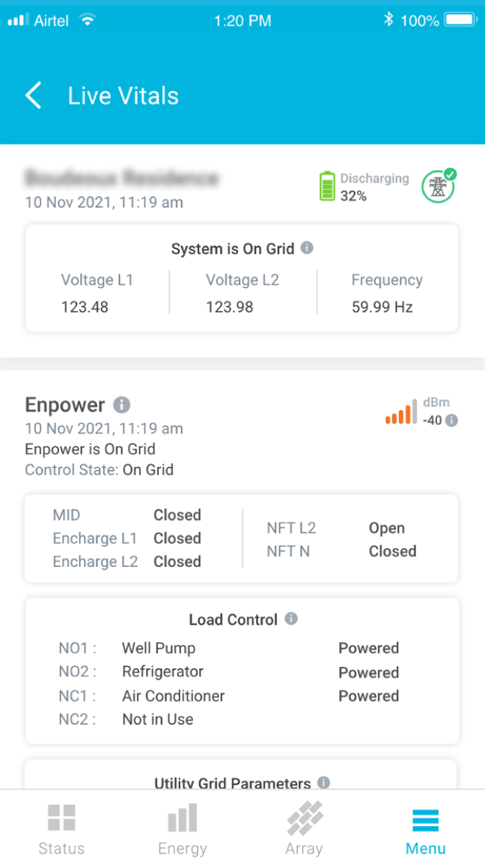
Task: Tap the orange dBm signal strength bars
Action: tap(400, 412)
